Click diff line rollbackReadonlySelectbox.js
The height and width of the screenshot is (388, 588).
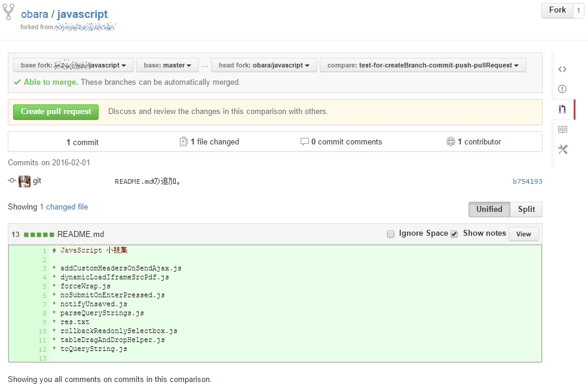pyautogui.click(x=118, y=331)
